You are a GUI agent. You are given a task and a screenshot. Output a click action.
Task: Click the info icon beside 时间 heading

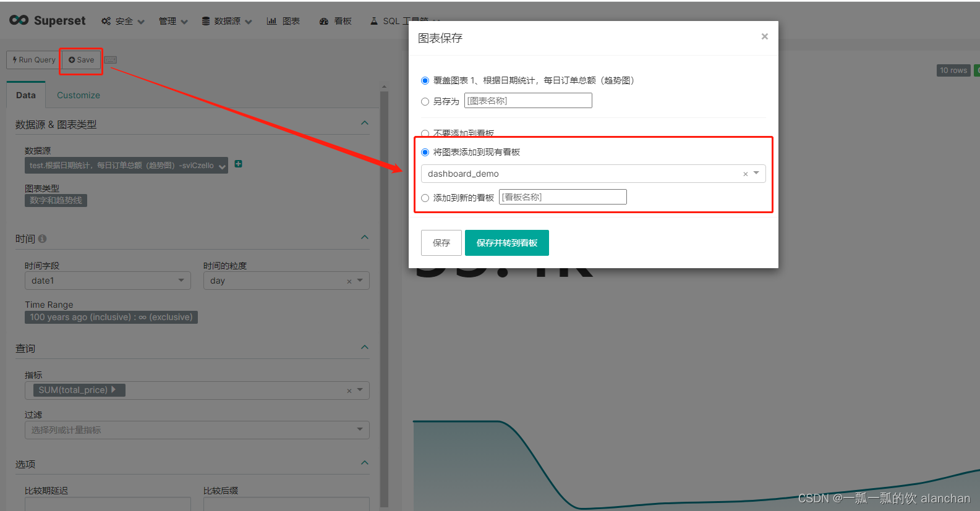click(42, 239)
